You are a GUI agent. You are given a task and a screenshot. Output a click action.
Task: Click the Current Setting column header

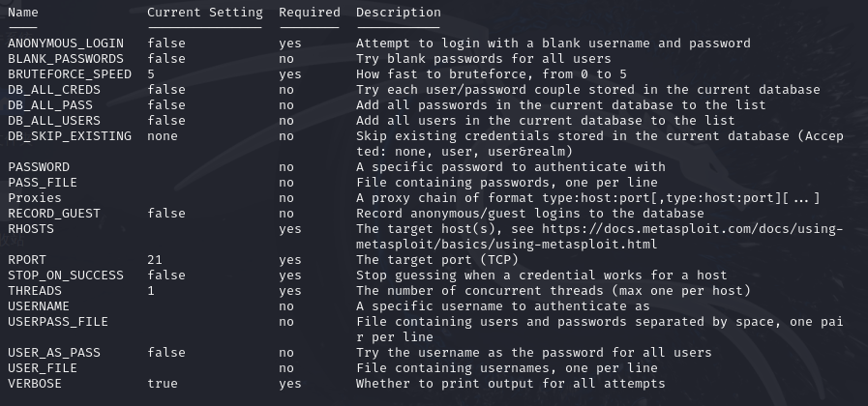point(205,13)
